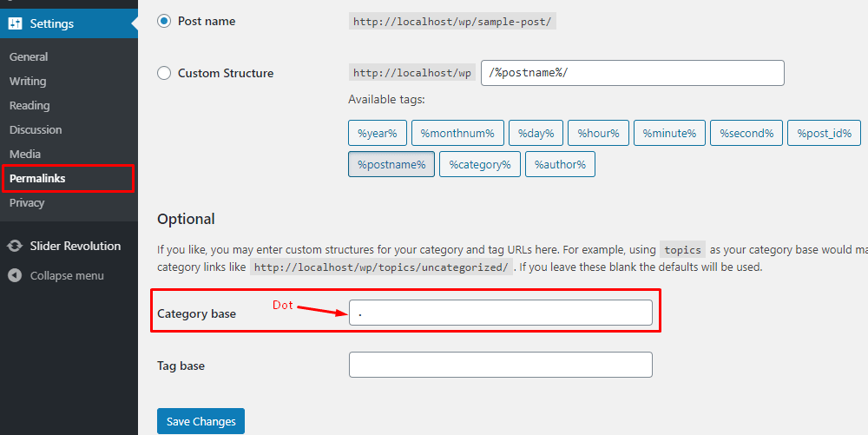Click the Available tags label
Viewport: 868px width, 435px height.
386,100
